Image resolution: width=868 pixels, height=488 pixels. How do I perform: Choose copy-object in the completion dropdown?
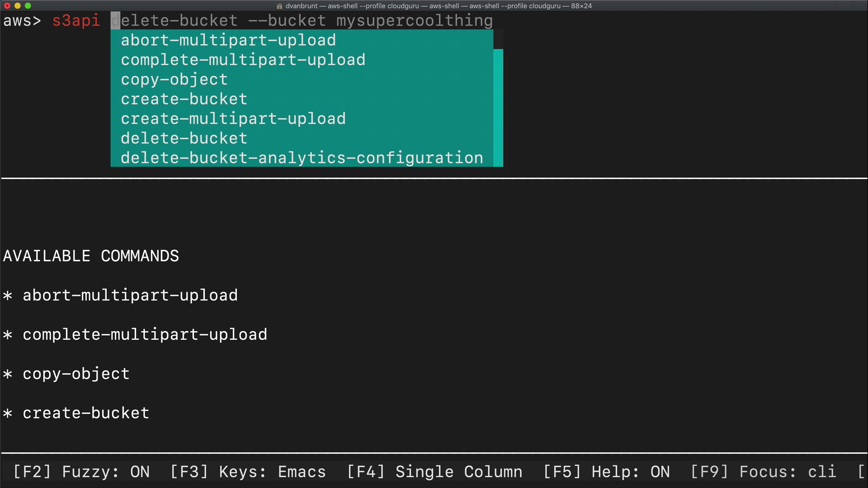(174, 80)
